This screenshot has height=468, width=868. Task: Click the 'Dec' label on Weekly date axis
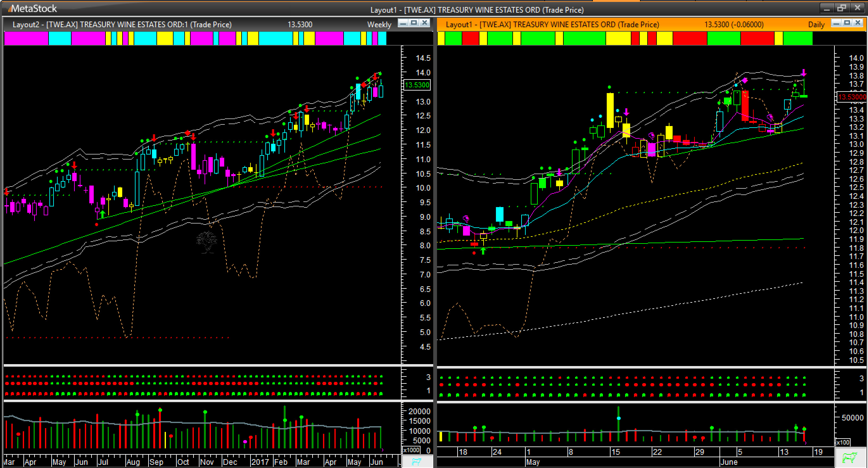[x=230, y=462]
